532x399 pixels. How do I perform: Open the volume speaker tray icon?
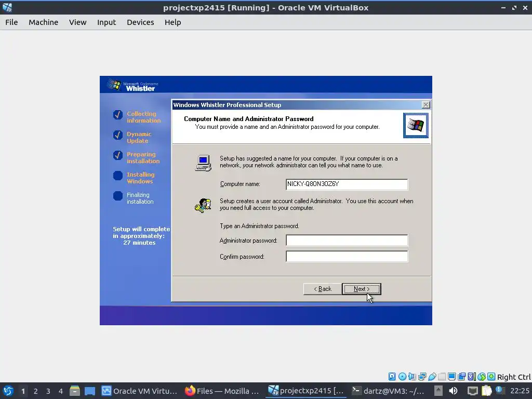pos(453,391)
